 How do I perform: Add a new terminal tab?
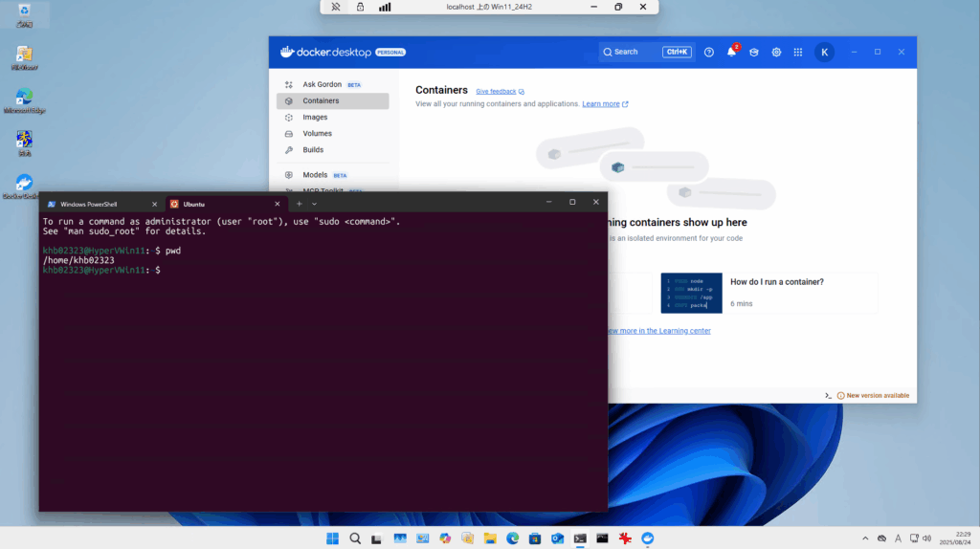[x=300, y=204]
